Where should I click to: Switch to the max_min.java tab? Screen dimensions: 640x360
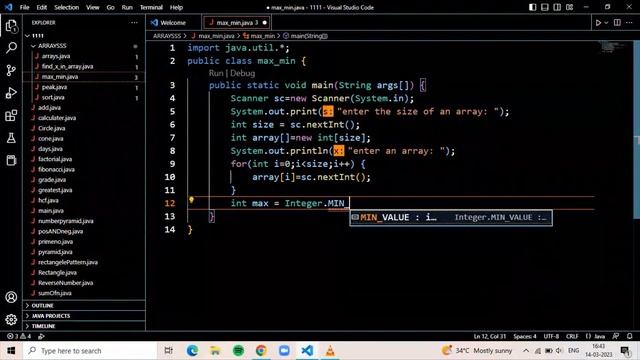tap(237, 23)
